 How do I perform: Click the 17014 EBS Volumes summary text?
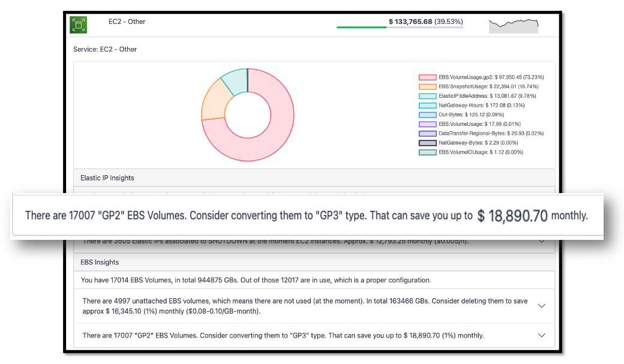pos(256,280)
